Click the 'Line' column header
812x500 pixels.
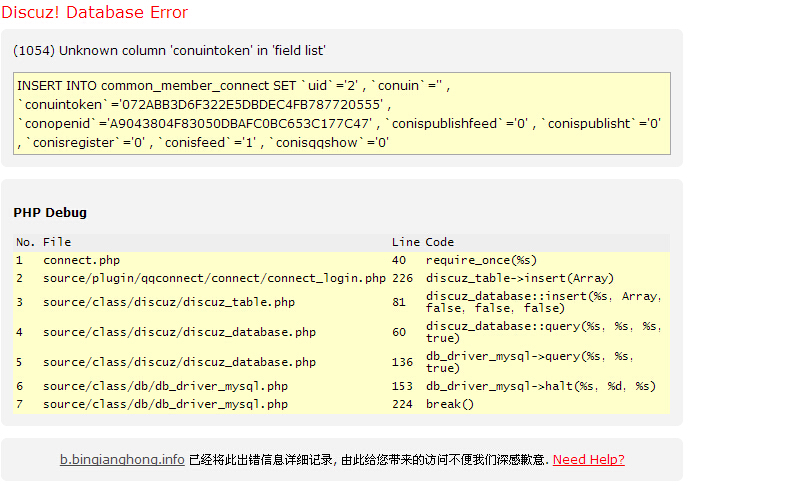pos(406,242)
